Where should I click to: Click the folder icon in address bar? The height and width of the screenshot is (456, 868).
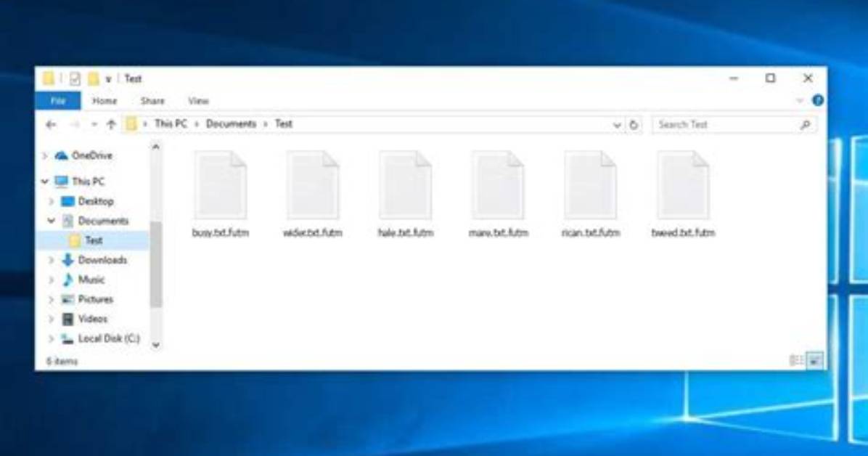point(131,124)
